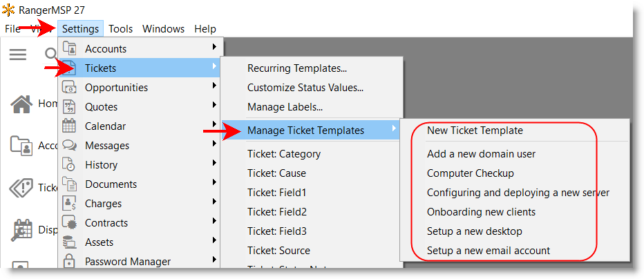The image size is (644, 279).
Task: Open Manage Labels option
Action: [285, 107]
